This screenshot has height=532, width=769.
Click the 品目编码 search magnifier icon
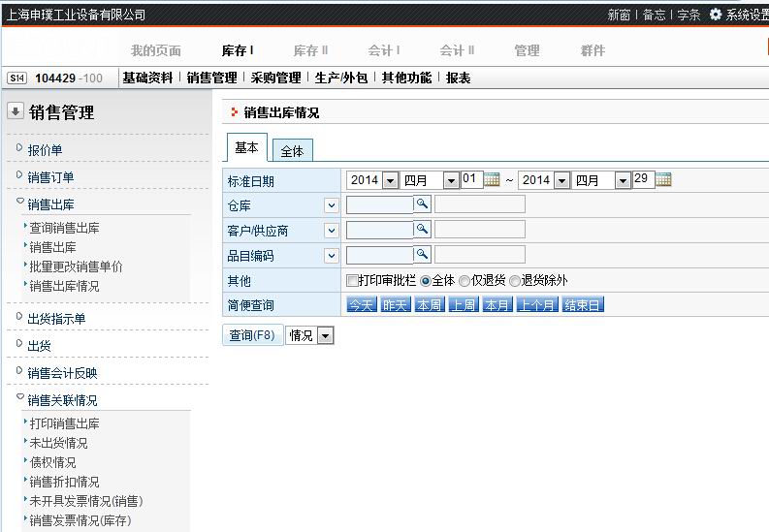tap(422, 255)
